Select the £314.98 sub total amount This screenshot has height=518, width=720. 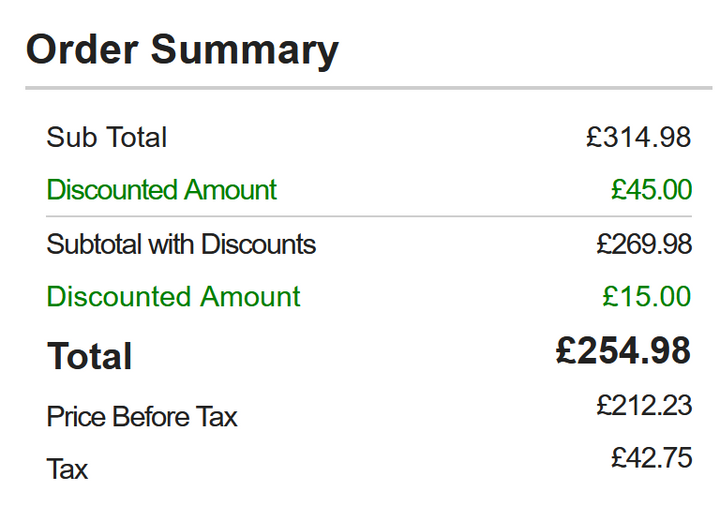click(638, 137)
